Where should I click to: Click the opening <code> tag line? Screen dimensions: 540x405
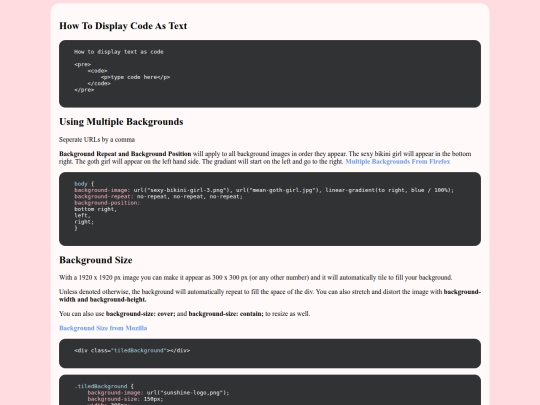pyautogui.click(x=97, y=71)
